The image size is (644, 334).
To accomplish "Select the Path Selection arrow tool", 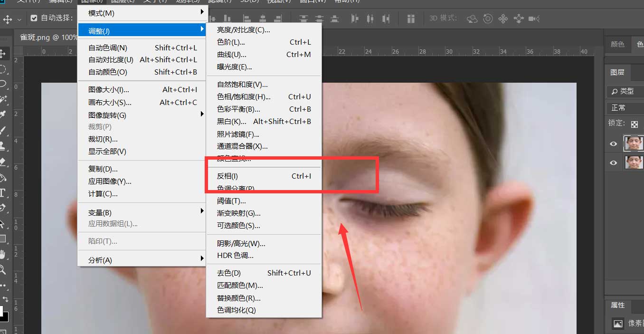I will coord(2,223).
